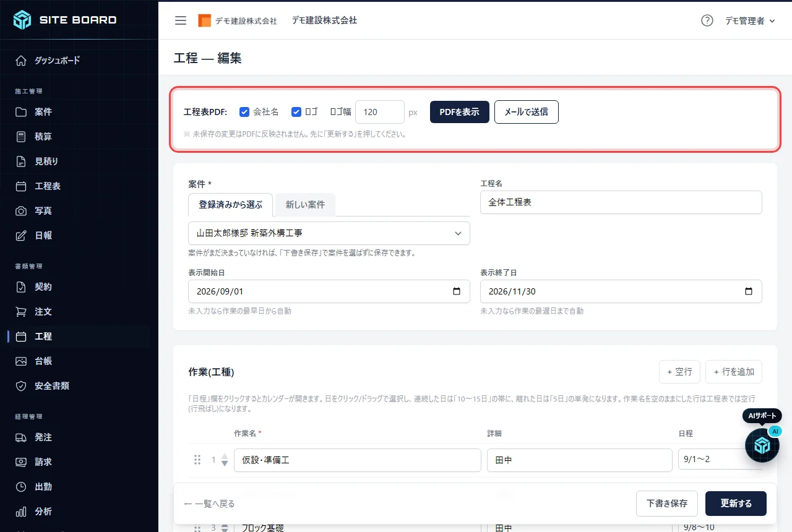Click the メールで送信 button
This screenshot has width=792, height=532.
(x=527, y=112)
